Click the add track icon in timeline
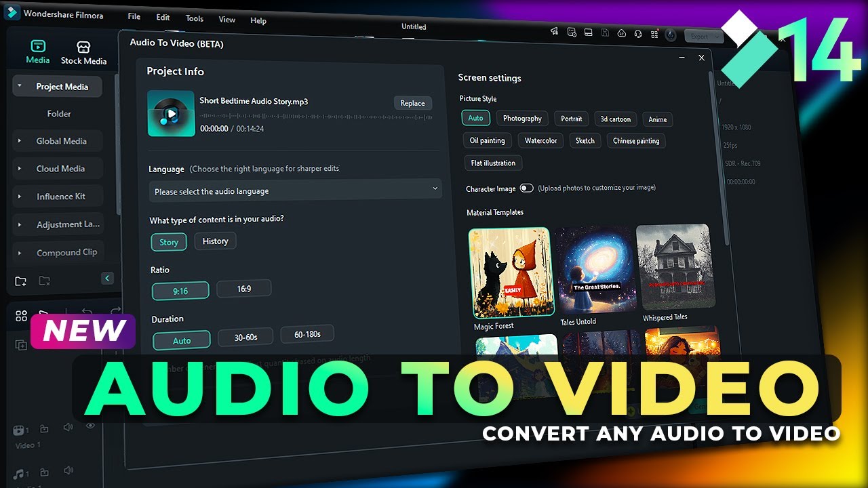The image size is (868, 488). [20, 345]
